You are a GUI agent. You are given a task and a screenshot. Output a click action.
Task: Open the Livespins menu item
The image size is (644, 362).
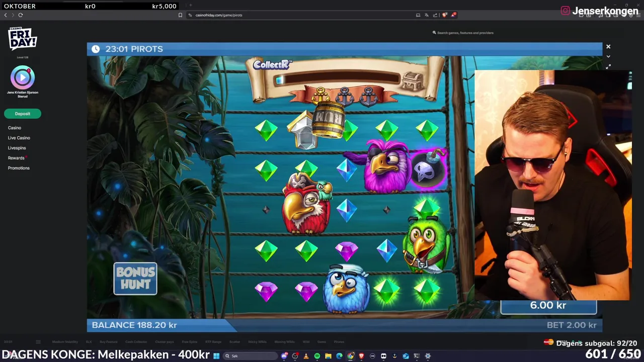[17, 148]
